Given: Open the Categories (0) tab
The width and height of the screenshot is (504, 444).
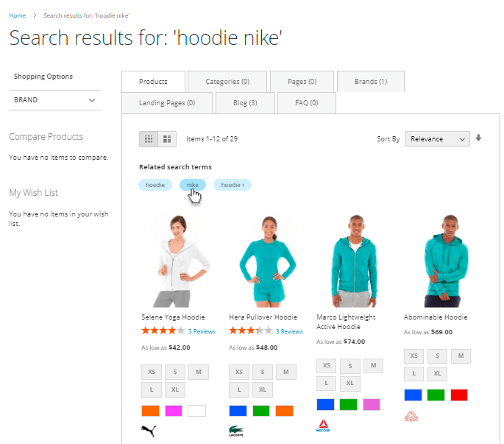Looking at the screenshot, I should point(227,82).
